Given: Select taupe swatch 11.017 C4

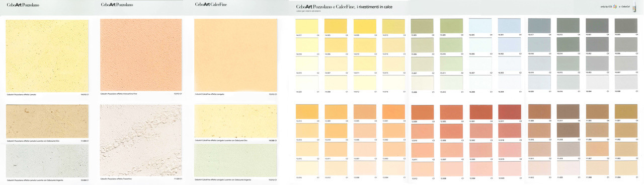Looking at the screenshot, I should 569,111.
